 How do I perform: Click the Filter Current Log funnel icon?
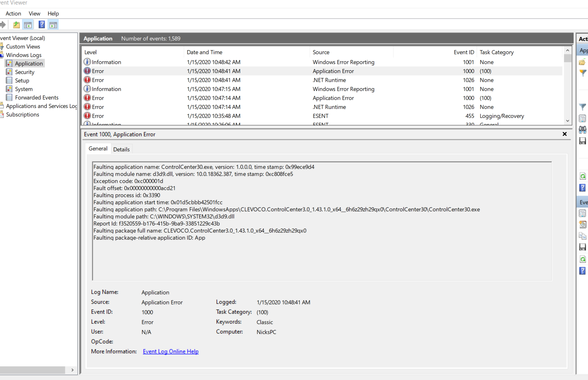[583, 107]
